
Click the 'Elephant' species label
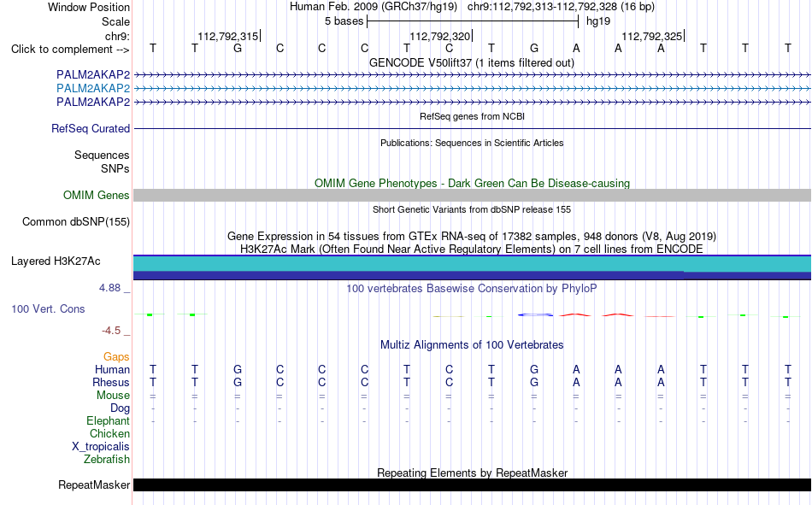coord(108,420)
